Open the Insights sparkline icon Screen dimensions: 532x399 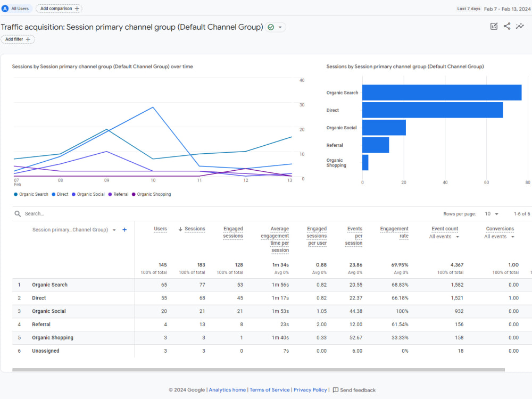click(x=520, y=26)
